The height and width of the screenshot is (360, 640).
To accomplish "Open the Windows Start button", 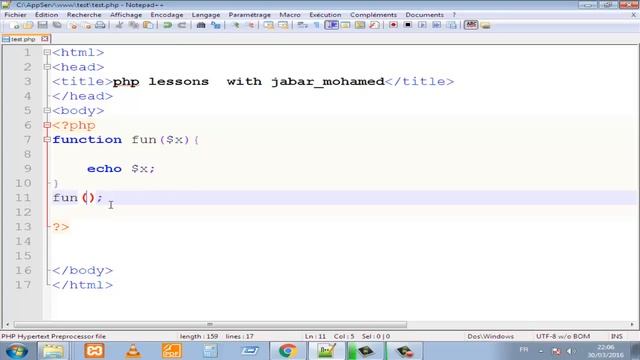I will point(17,351).
